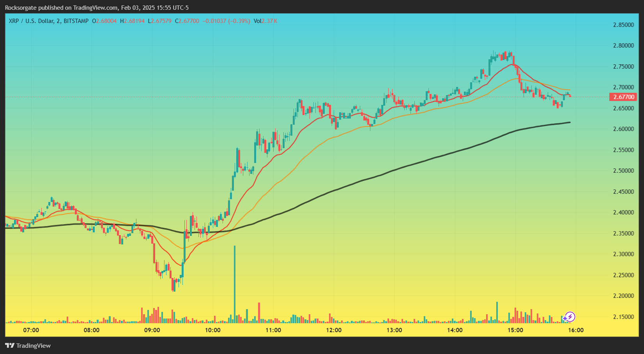The width and height of the screenshot is (644, 354).
Task: Click the 2.30000 price axis label
Action: pos(624,254)
